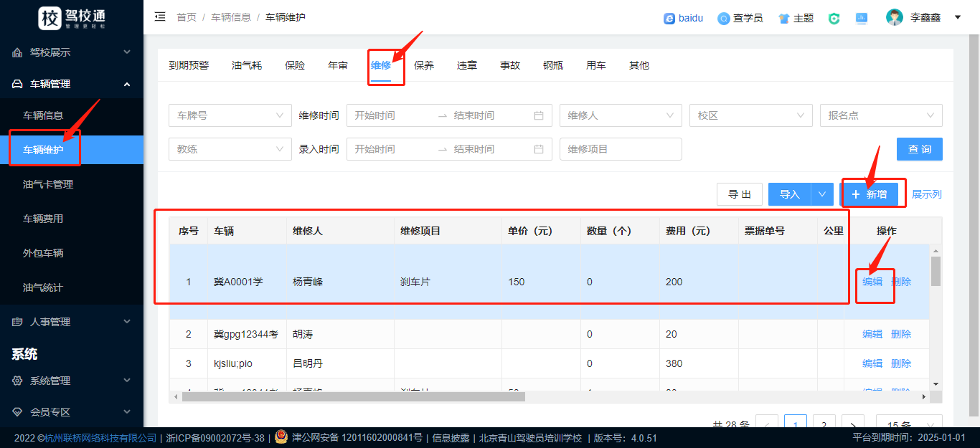Expand the 会员专区 menu chevron

pos(127,412)
